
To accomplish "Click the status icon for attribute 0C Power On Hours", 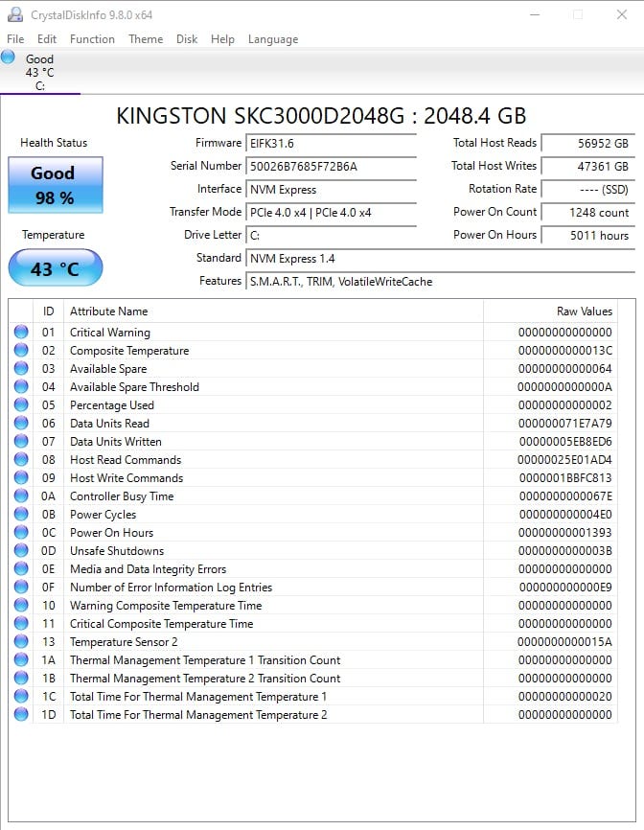I will point(21,532).
